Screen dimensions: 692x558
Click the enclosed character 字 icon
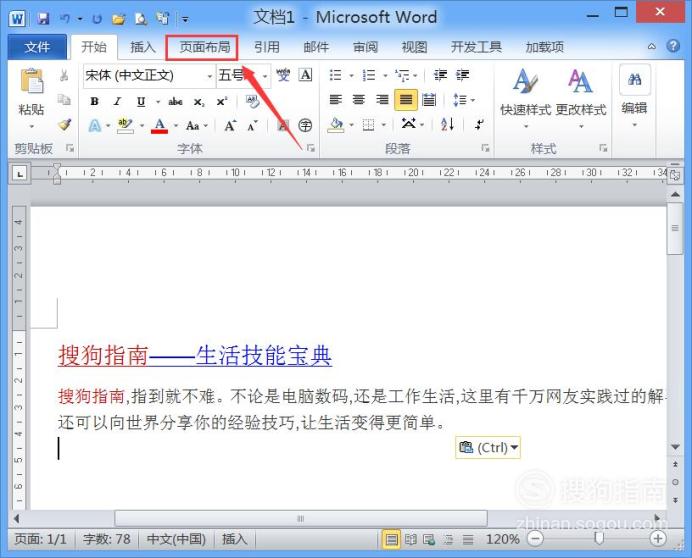tap(305, 125)
